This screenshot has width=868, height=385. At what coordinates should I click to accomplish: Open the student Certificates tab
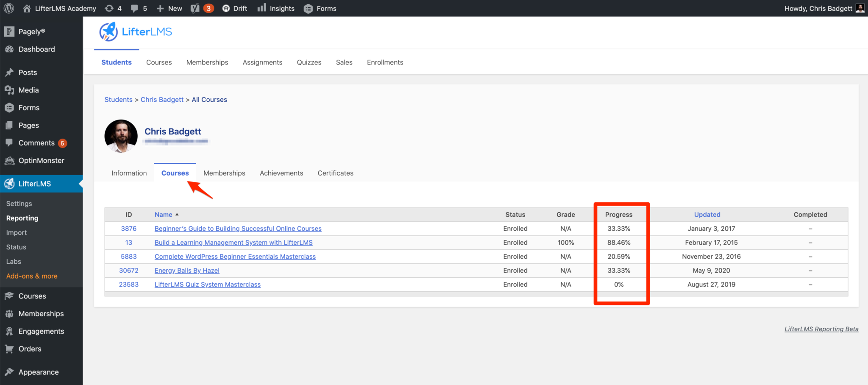pyautogui.click(x=335, y=173)
